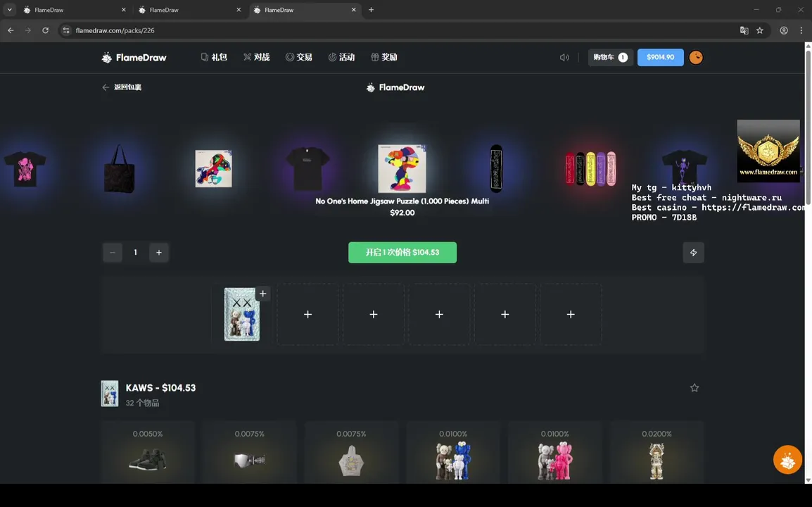The width and height of the screenshot is (812, 507).
Task: Click the KAWS - $104.53 pack title
Action: (160, 388)
